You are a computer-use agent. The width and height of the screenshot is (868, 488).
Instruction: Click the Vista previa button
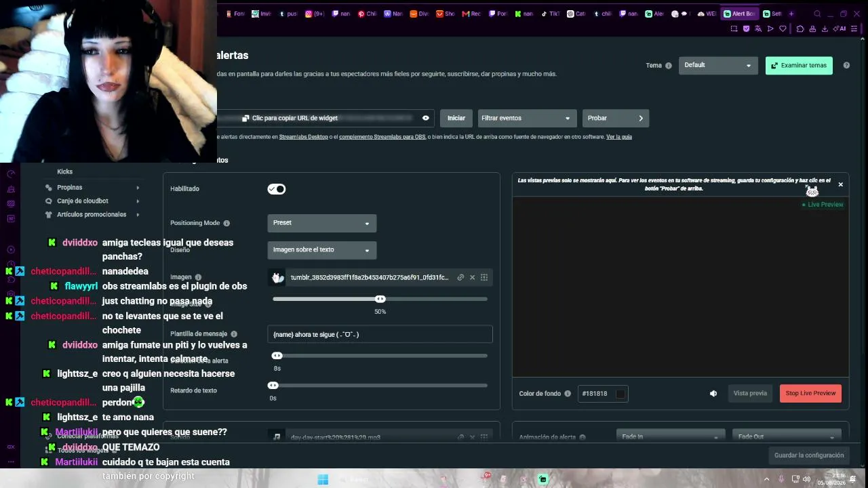pos(750,393)
